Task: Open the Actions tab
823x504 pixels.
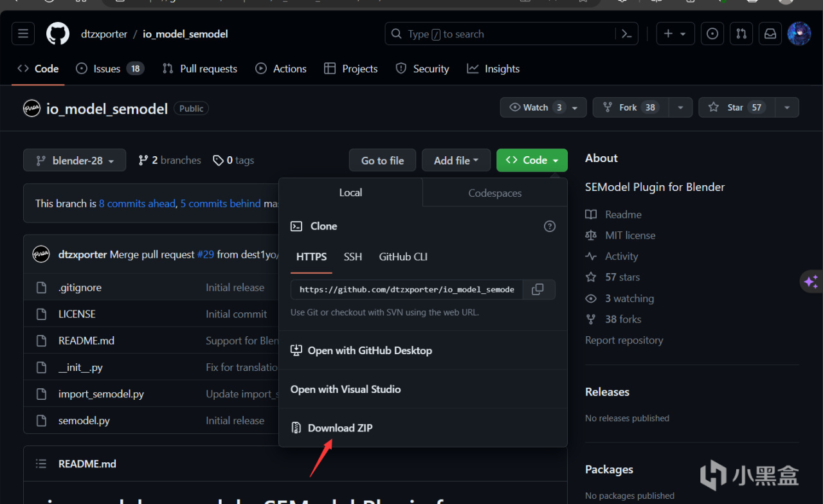Action: [x=281, y=69]
